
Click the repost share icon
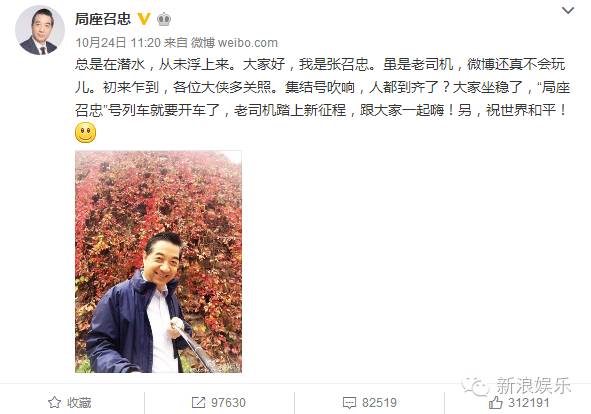tap(198, 402)
